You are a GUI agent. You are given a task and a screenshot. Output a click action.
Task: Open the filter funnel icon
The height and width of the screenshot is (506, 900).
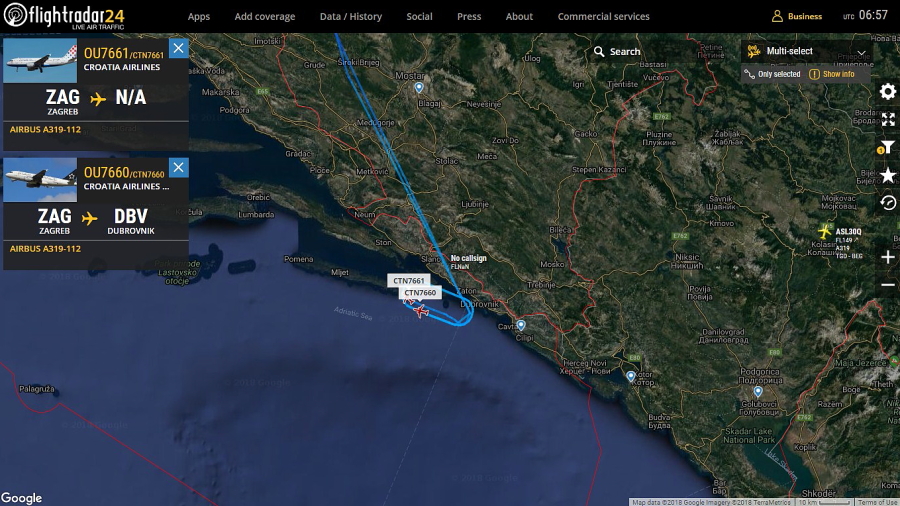[x=886, y=148]
